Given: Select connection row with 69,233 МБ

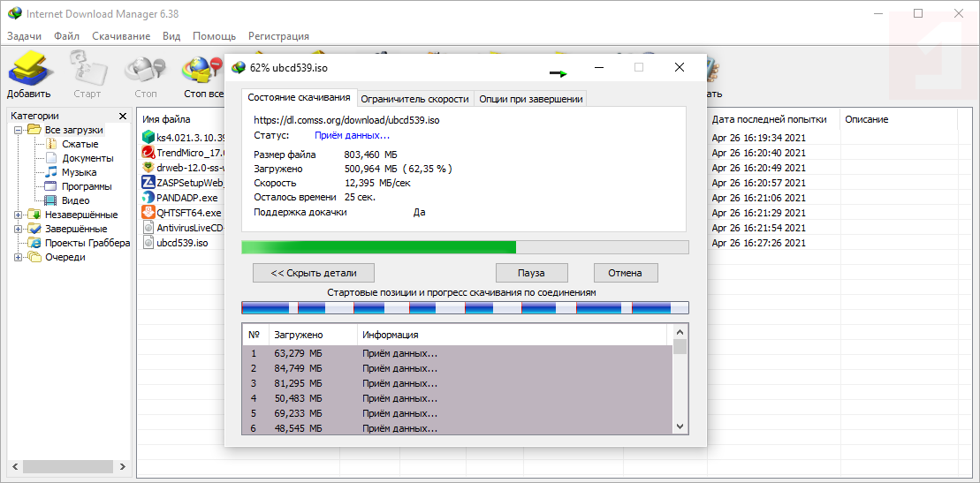Looking at the screenshot, I should coord(458,413).
